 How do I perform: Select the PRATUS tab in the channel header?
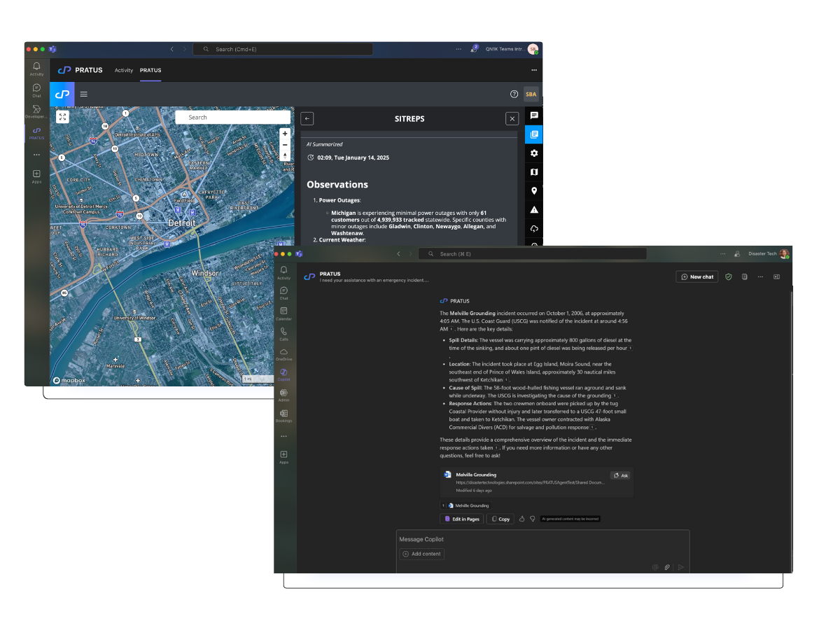tap(150, 70)
